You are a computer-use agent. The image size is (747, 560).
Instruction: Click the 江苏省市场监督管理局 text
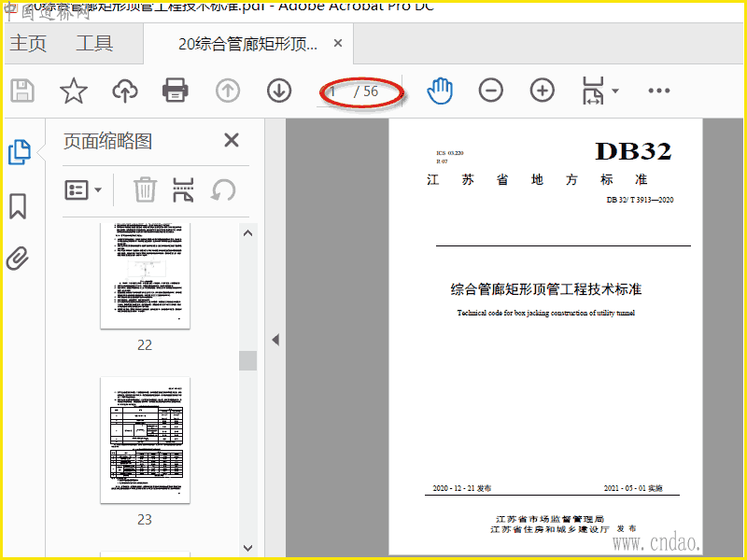click(550, 519)
